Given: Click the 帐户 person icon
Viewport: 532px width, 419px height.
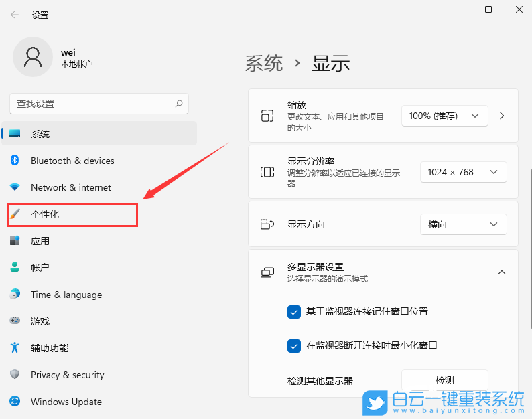Looking at the screenshot, I should tap(15, 267).
